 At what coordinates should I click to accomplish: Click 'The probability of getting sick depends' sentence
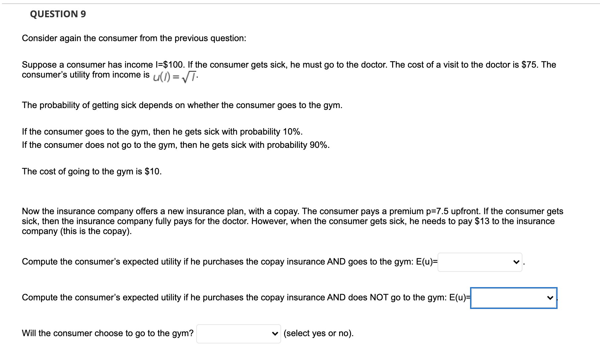click(182, 105)
